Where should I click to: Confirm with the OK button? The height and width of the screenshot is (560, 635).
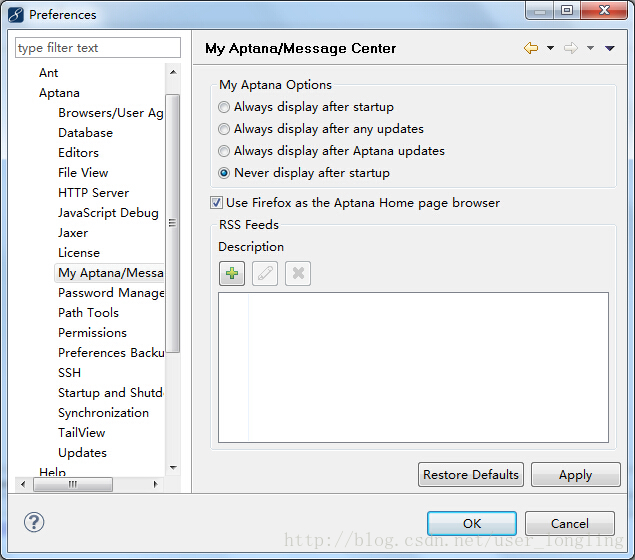click(x=472, y=524)
